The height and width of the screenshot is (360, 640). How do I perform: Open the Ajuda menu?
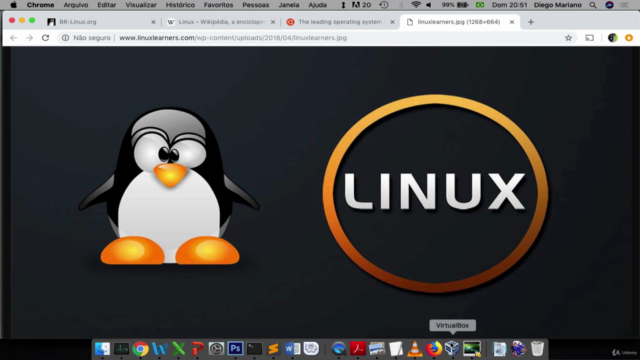tap(318, 5)
